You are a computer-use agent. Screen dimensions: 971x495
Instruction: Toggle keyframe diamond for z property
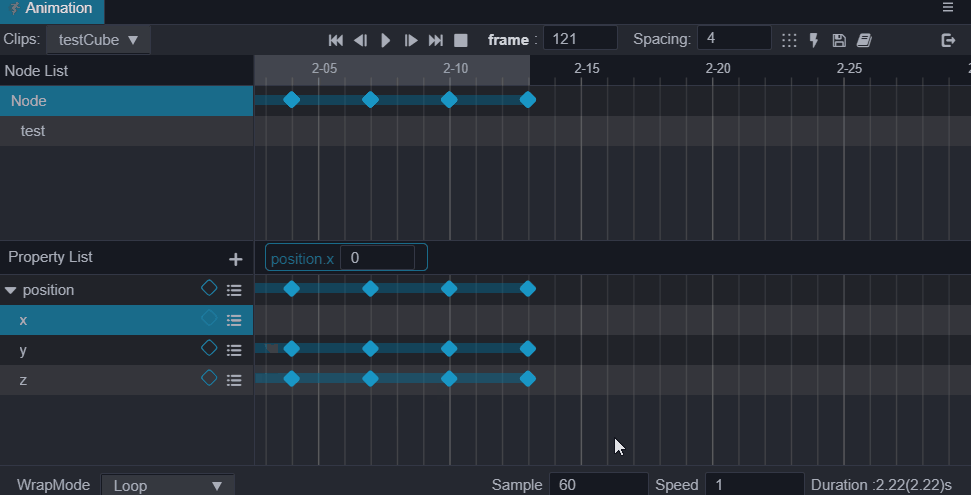click(209, 378)
